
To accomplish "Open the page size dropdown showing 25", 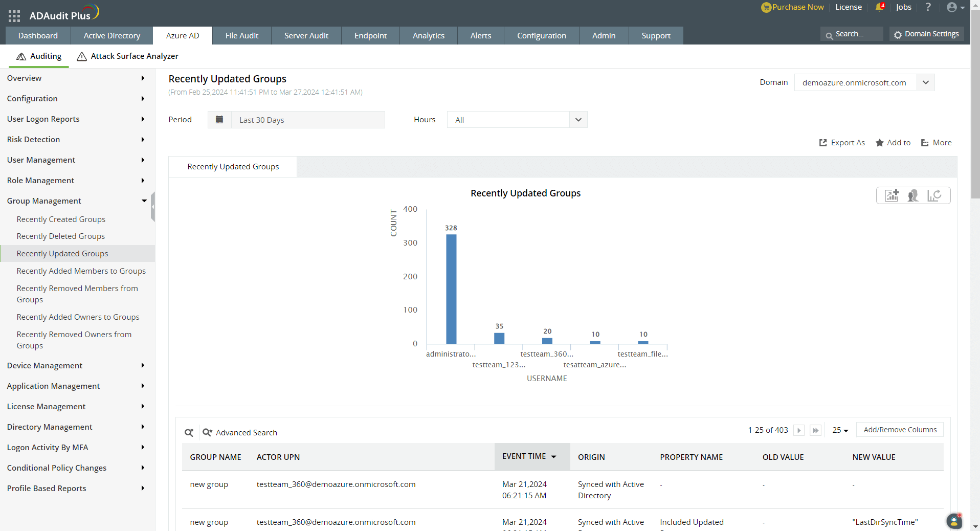I will pos(839,430).
